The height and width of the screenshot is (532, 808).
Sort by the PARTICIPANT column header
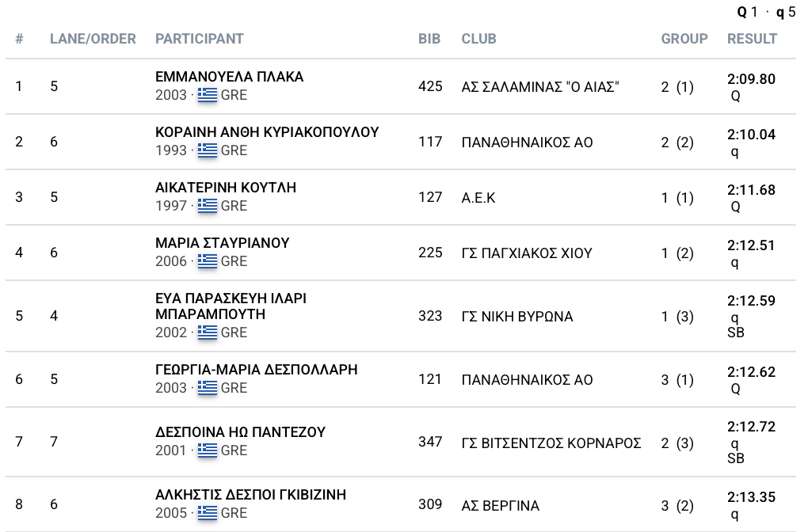[x=199, y=39]
